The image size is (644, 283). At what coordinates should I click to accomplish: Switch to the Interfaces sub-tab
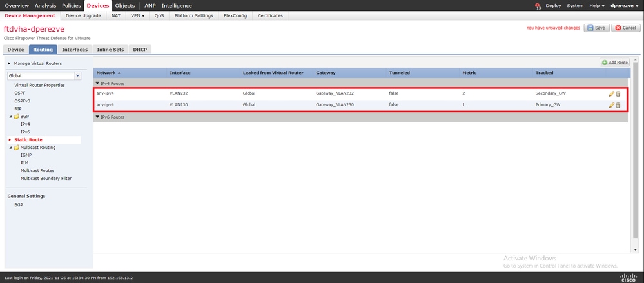point(75,49)
